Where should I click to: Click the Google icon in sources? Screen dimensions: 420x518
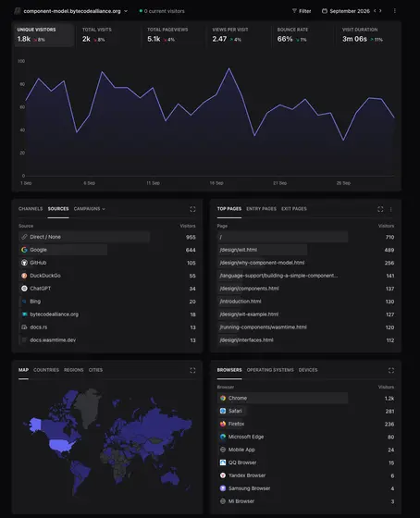tap(24, 250)
